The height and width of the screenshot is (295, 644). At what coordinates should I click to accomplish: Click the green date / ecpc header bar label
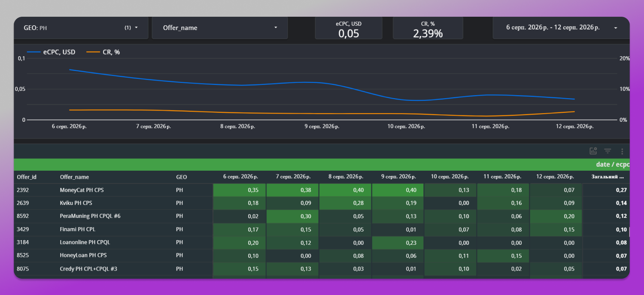(613, 165)
